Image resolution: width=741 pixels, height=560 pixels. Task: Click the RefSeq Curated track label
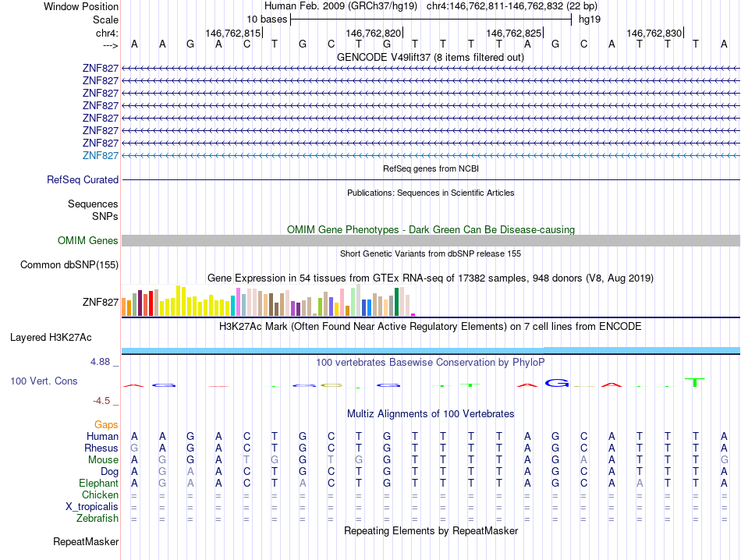tap(83, 179)
